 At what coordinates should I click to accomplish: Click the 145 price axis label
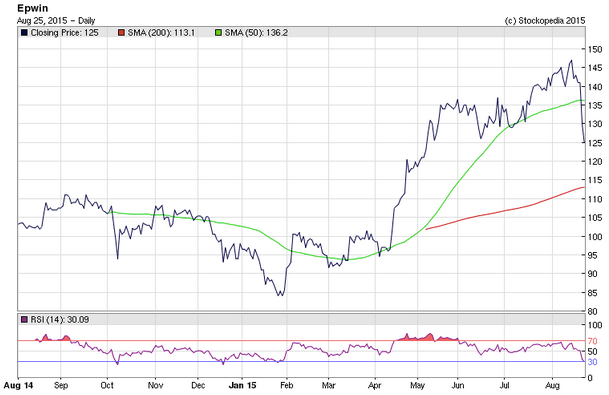tap(595, 68)
